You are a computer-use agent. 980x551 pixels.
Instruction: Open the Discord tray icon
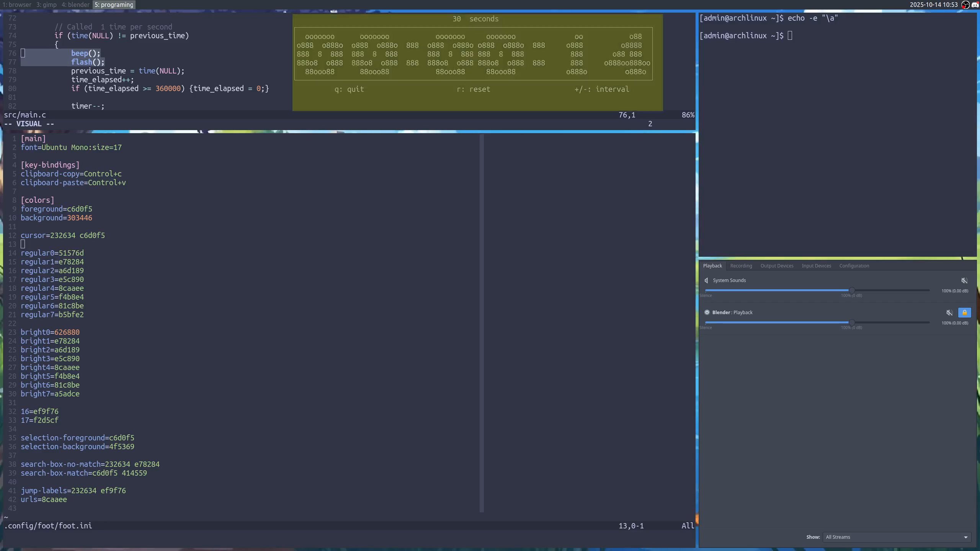coord(975,5)
